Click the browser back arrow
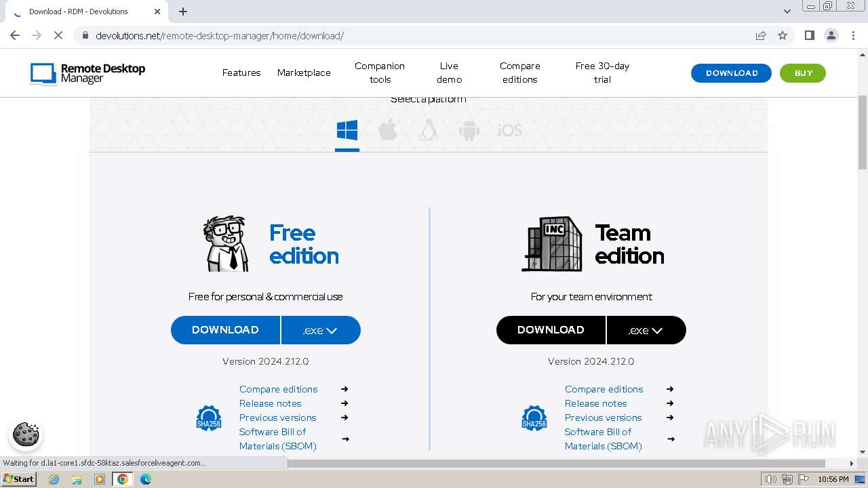 [x=15, y=35]
